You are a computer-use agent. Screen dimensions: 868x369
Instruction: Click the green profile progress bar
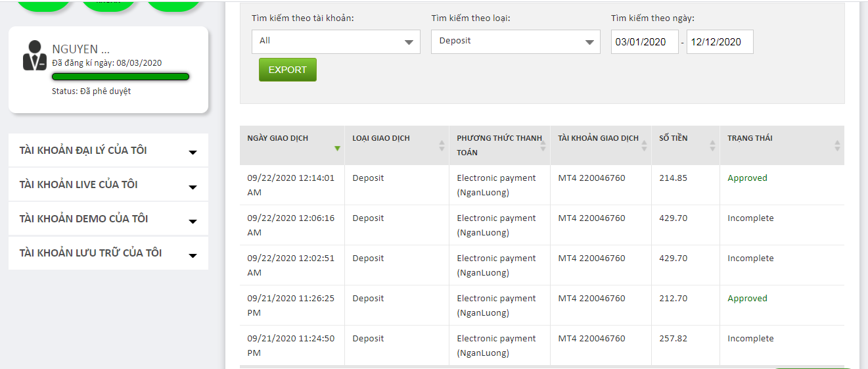(x=120, y=77)
